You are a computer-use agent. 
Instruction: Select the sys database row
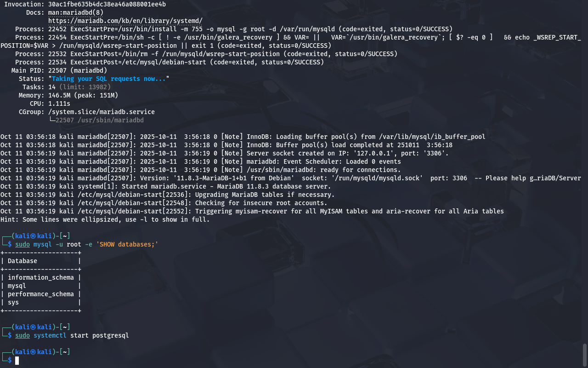[x=13, y=302]
